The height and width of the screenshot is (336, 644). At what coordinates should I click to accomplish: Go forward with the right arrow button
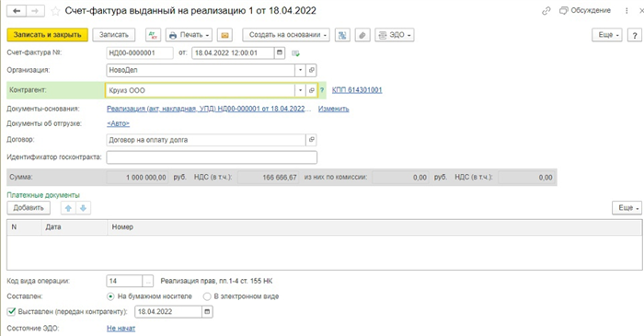tap(35, 11)
